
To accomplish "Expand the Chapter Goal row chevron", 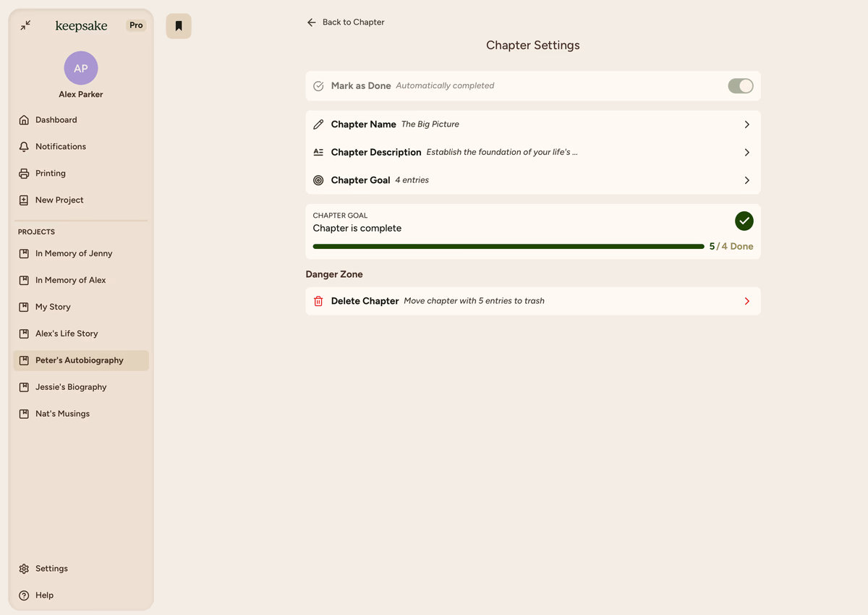I will coord(746,180).
